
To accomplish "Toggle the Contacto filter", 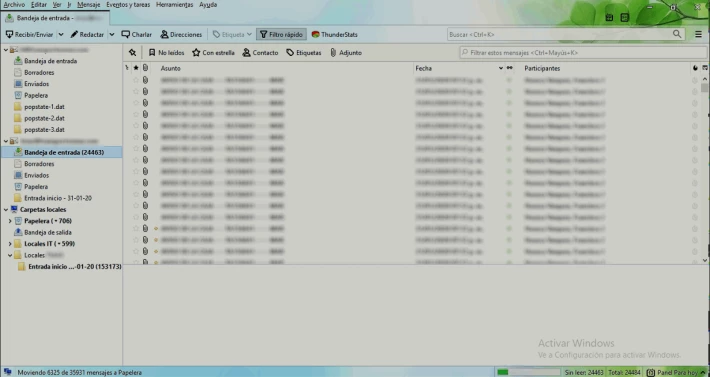I will (260, 52).
